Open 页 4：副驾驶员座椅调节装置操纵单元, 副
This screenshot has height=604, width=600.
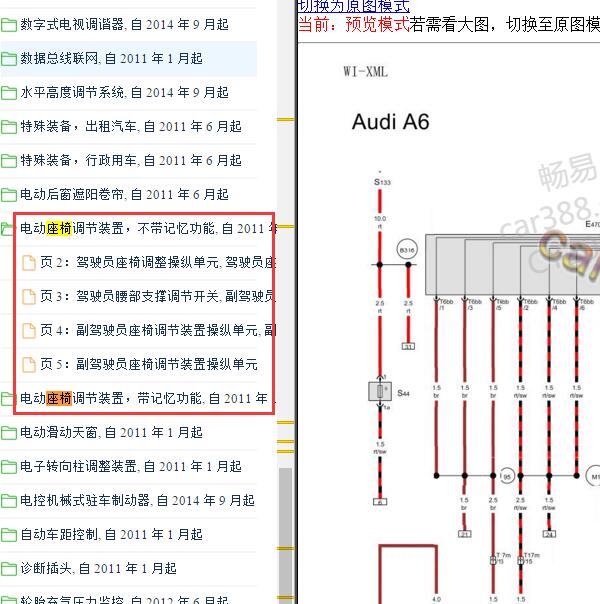(x=158, y=330)
